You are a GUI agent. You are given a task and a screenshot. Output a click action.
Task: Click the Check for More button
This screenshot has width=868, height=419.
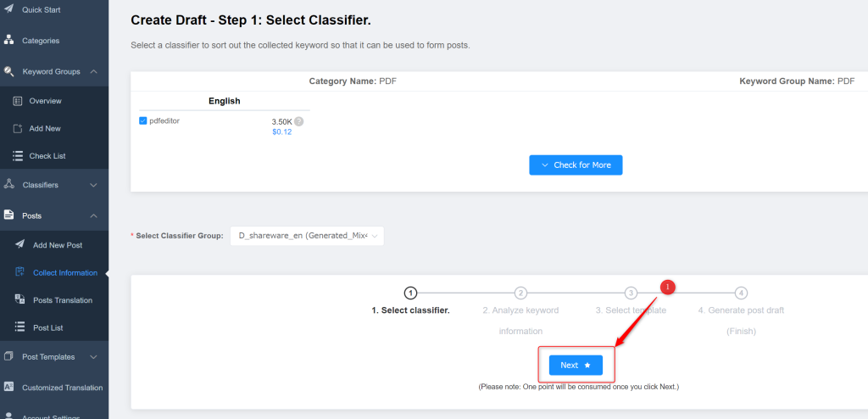coord(576,165)
